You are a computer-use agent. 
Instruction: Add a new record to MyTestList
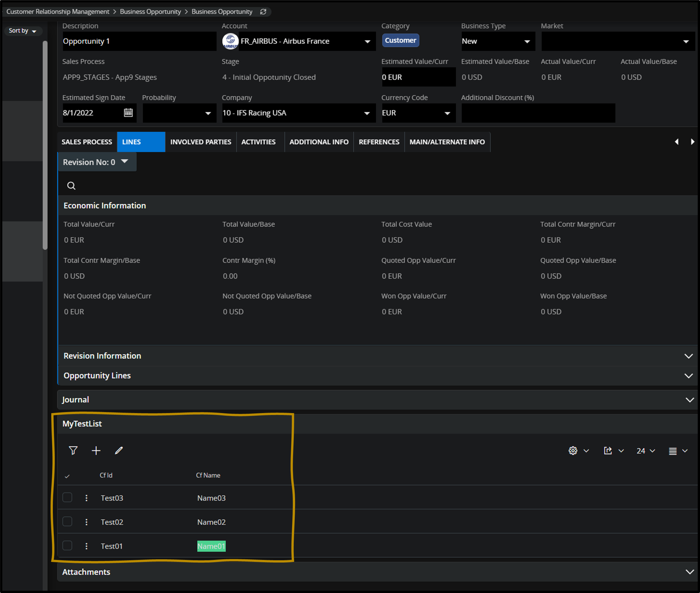pyautogui.click(x=96, y=450)
